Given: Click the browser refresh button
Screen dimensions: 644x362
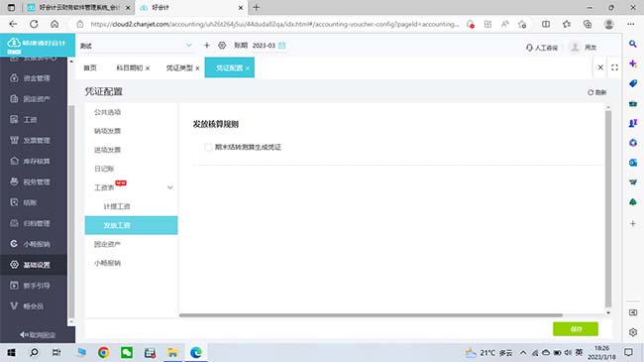Looking at the screenshot, I should [x=34, y=24].
